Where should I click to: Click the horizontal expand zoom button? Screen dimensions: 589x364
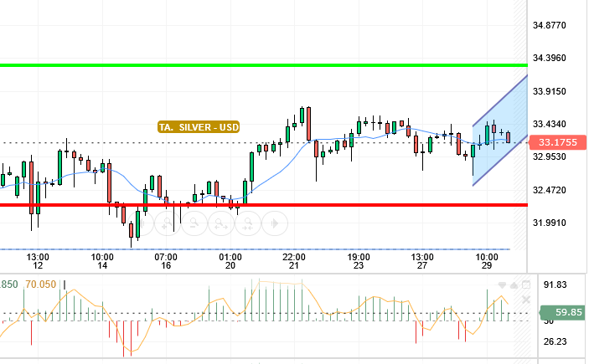click(221, 223)
